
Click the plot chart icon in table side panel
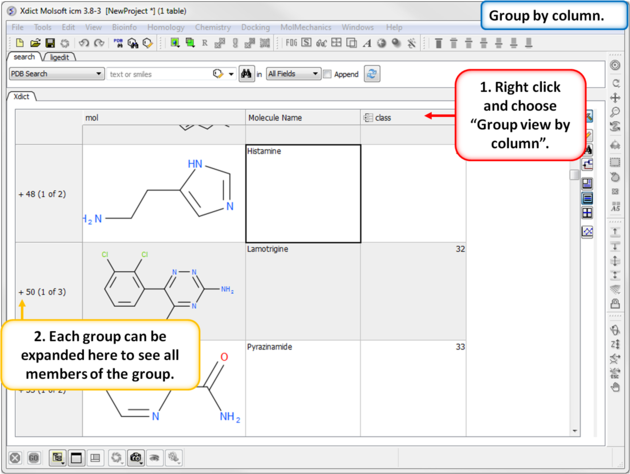(587, 231)
